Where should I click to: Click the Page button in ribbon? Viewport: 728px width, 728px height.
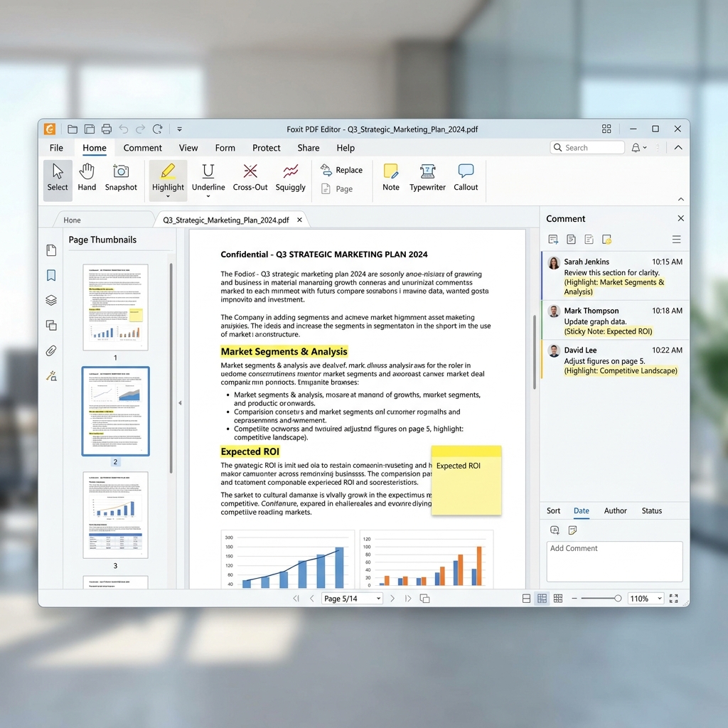(337, 189)
